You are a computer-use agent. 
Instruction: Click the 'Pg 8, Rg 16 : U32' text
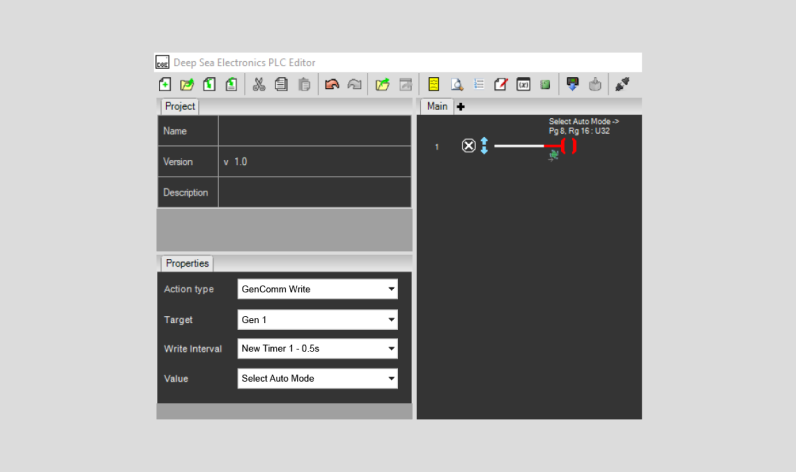579,131
